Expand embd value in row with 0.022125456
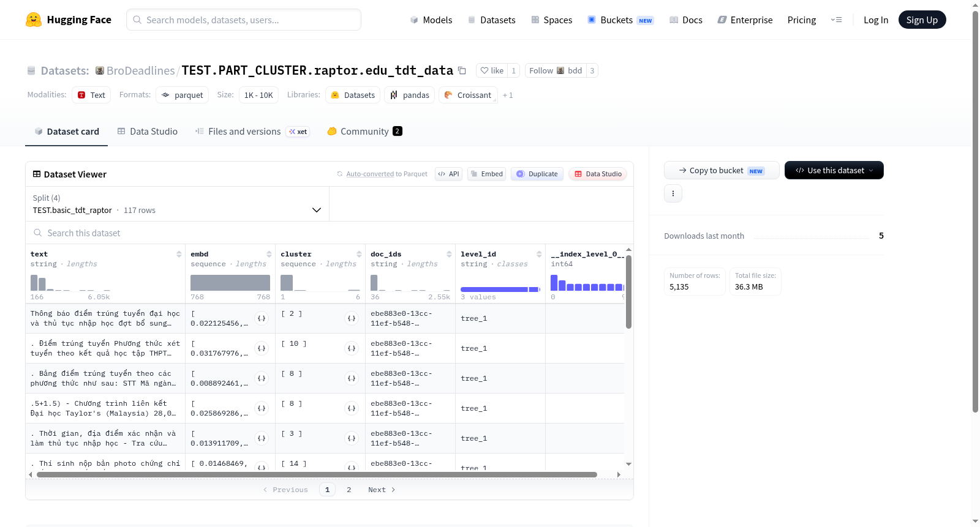Screen dimensions: 980x527 pos(262,318)
